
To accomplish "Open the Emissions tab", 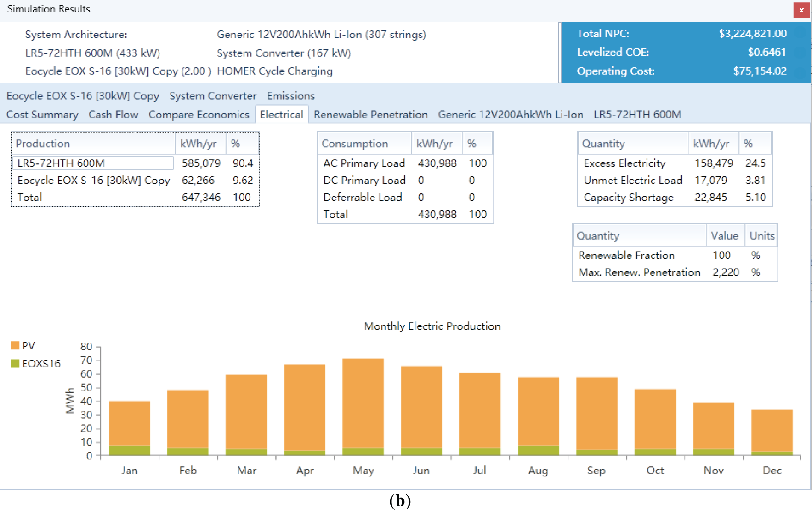I will pos(291,96).
